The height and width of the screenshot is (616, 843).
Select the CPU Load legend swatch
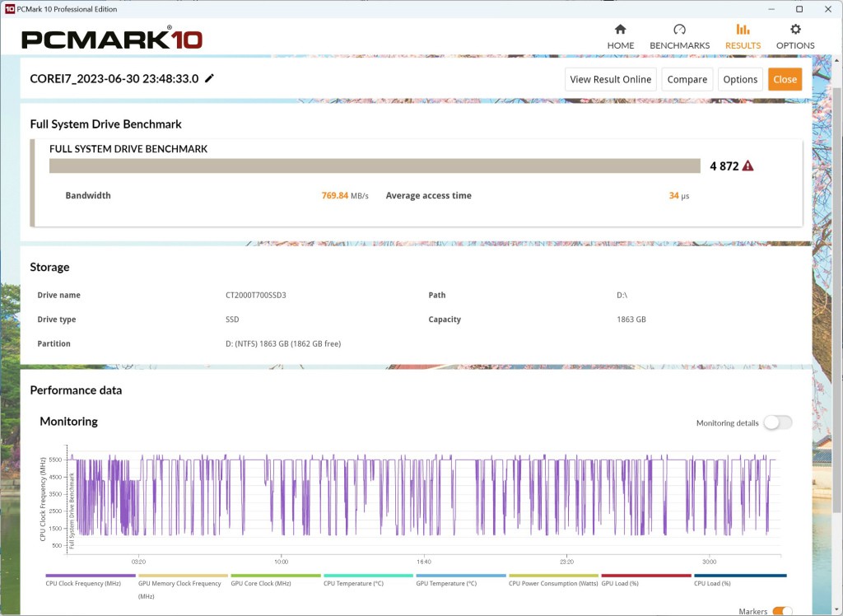740,576
